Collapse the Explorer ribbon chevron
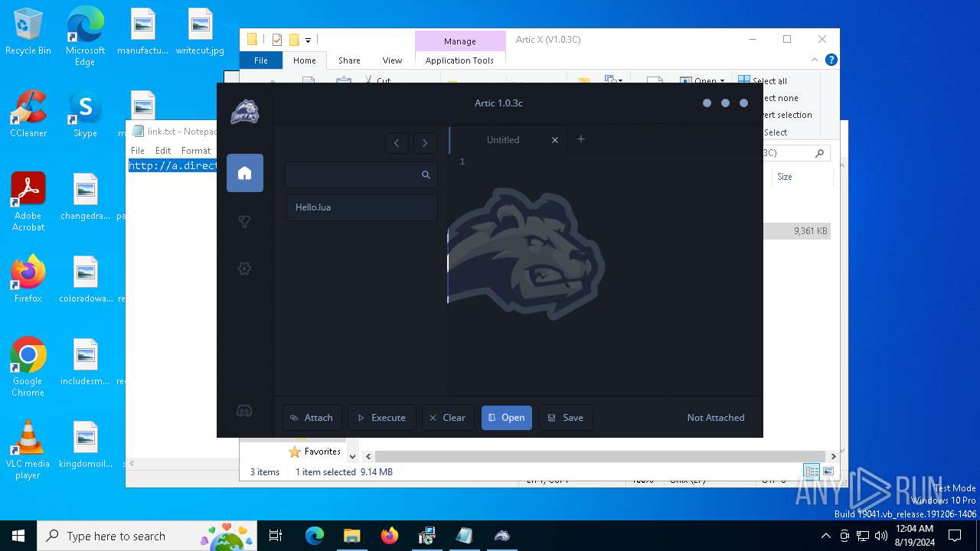 click(815, 60)
